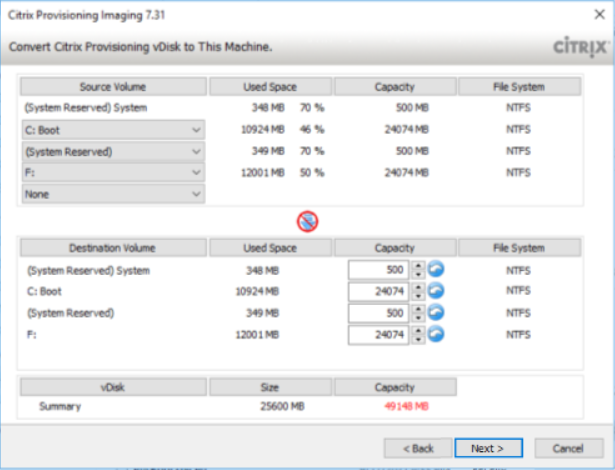615x470 pixels.
Task: Click the red prohibited conversion icon
Action: click(307, 222)
